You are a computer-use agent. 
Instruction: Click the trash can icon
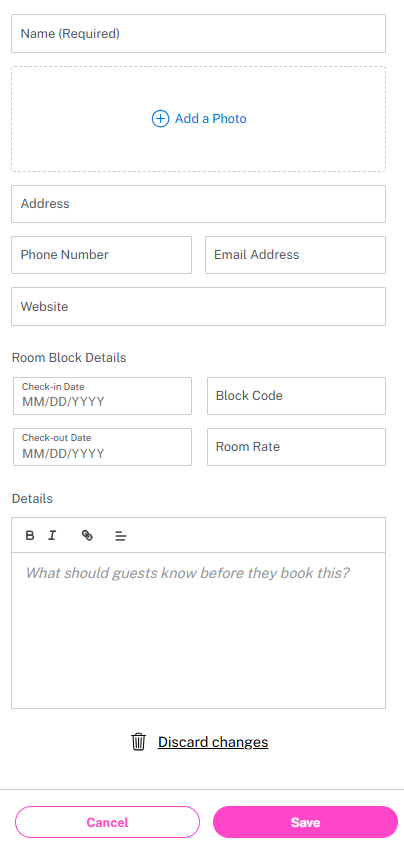click(x=138, y=742)
